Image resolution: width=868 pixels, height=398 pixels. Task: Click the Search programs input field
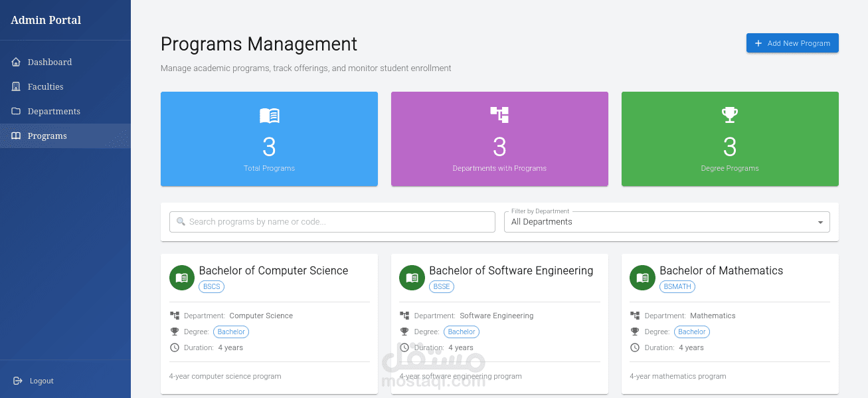point(332,222)
